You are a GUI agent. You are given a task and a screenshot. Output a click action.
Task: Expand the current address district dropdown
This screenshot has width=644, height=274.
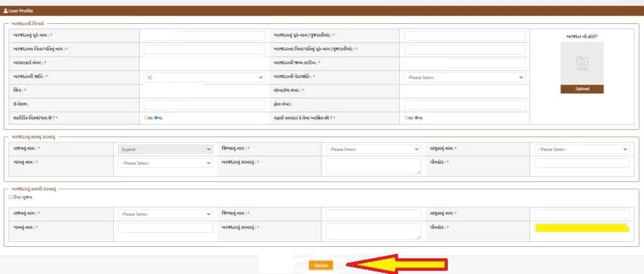coord(373,149)
